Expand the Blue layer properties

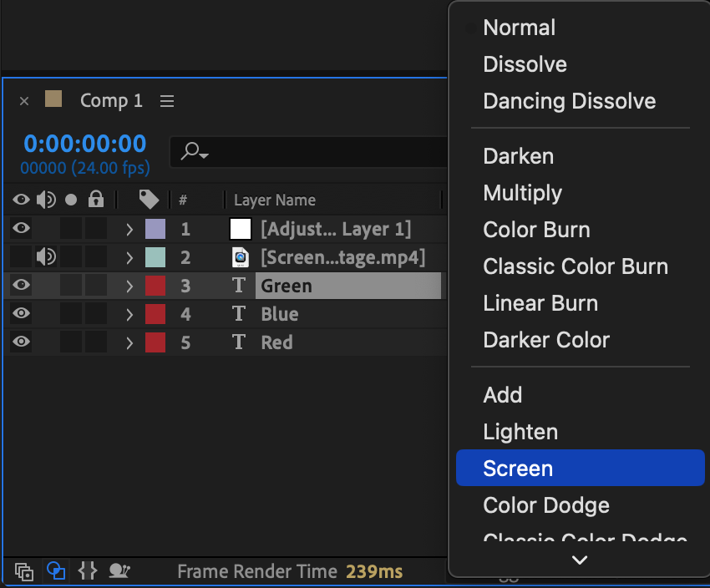129,314
